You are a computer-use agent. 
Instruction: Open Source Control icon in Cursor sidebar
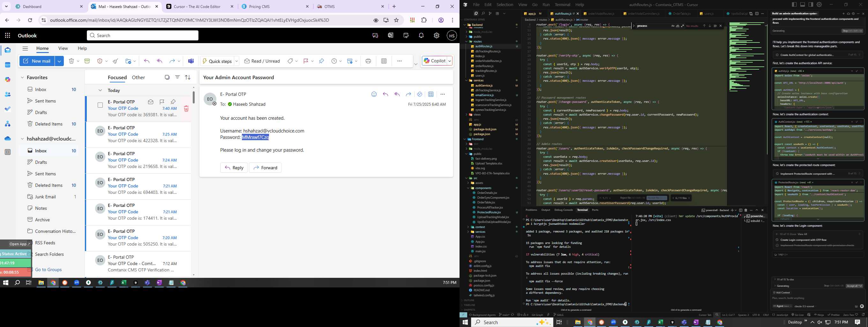coord(490,13)
